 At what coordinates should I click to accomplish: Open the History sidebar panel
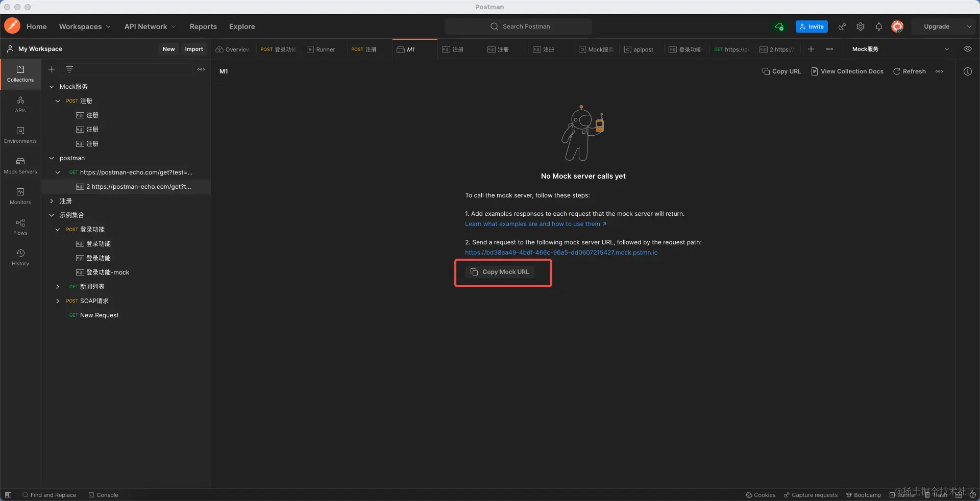20,258
